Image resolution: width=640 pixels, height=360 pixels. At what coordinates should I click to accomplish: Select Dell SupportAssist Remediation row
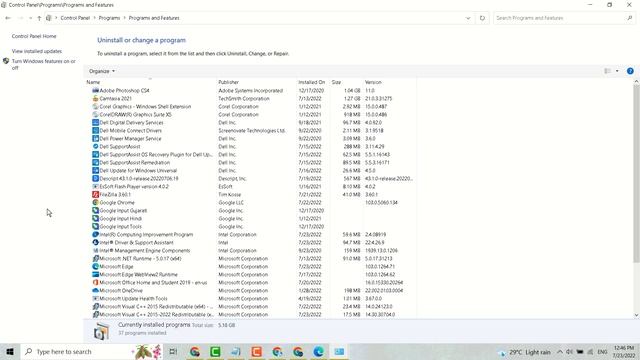250,162
